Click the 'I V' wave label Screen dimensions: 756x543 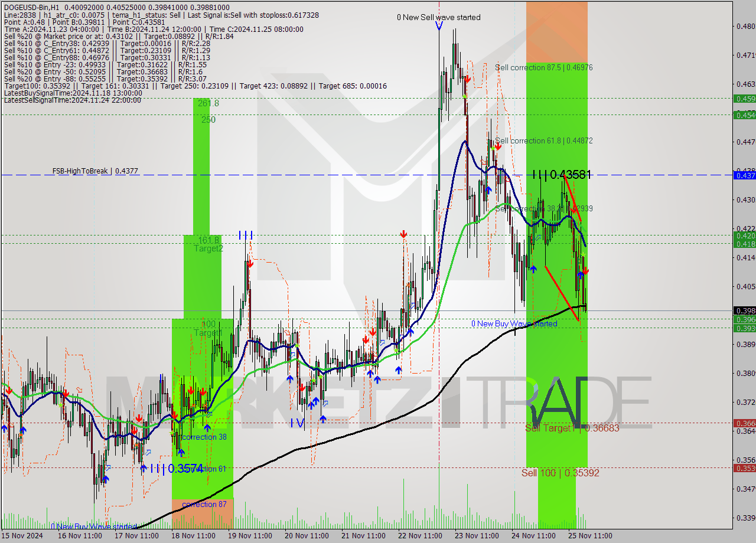(x=298, y=423)
